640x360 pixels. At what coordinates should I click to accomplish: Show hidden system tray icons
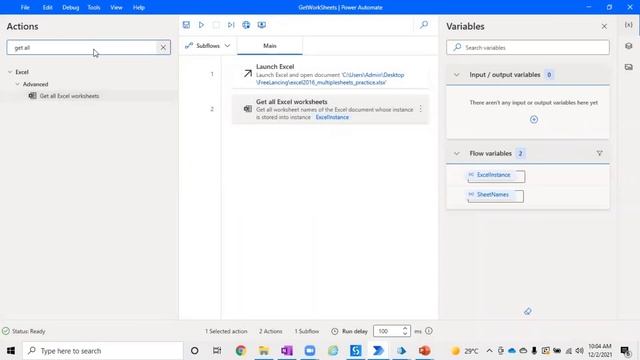489,351
